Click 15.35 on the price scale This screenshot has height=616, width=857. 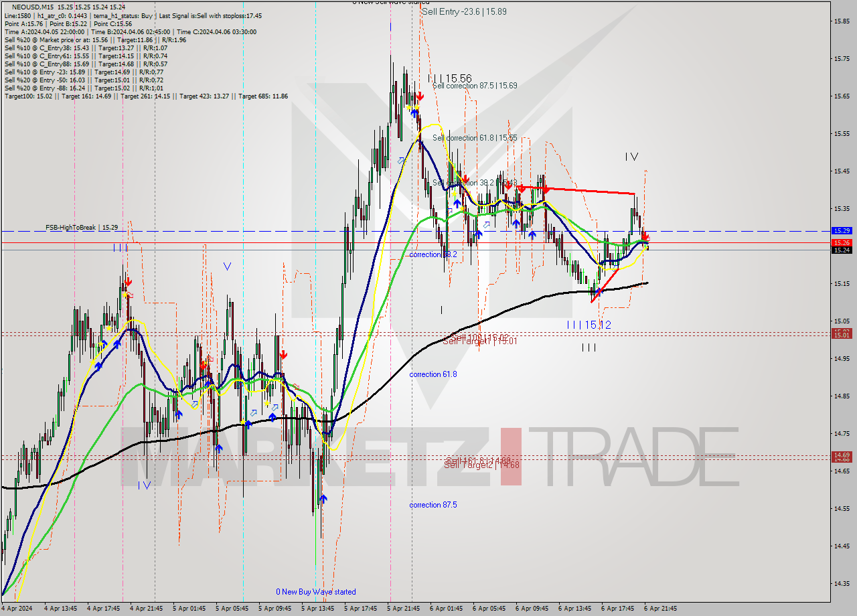pyautogui.click(x=842, y=209)
